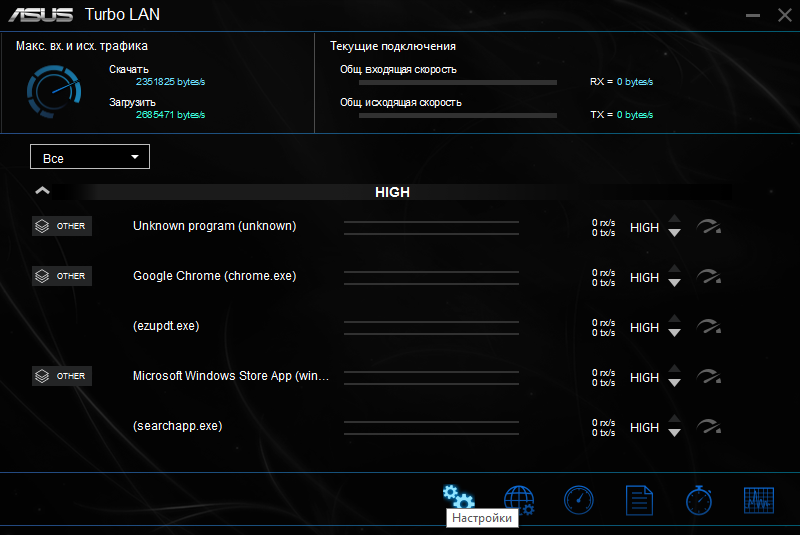Click the total incoming speed bar
800x535 pixels.
tap(458, 83)
